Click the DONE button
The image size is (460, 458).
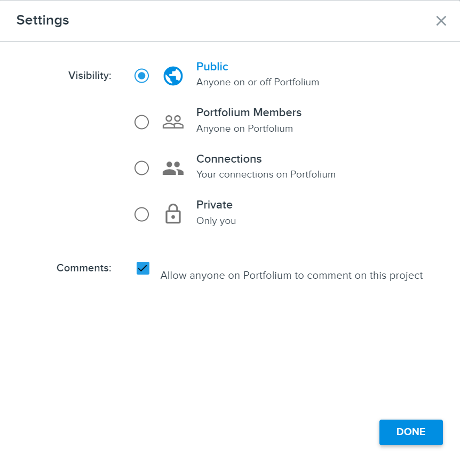(411, 432)
